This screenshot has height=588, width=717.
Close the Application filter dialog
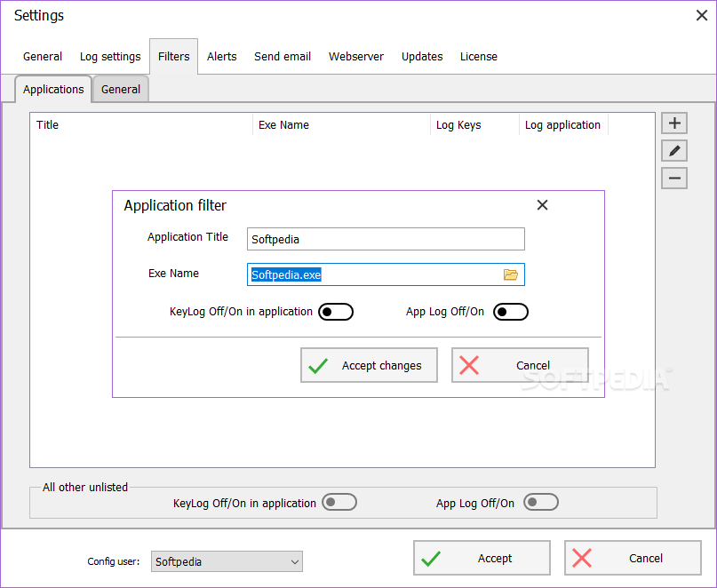coord(542,205)
